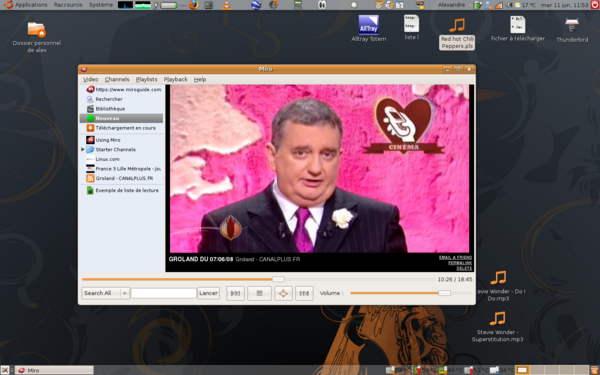Select the Nouveau sidebar entry

pyautogui.click(x=121, y=118)
